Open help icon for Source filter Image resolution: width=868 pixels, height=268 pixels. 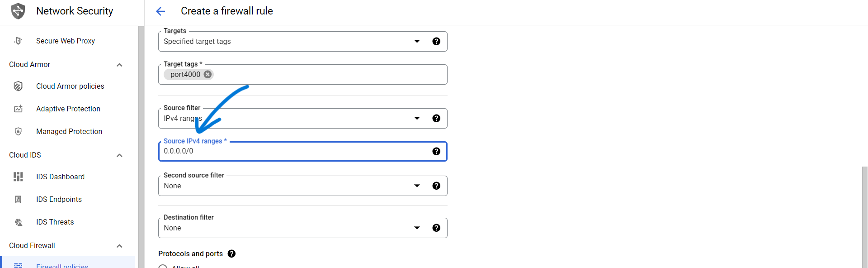point(436,118)
